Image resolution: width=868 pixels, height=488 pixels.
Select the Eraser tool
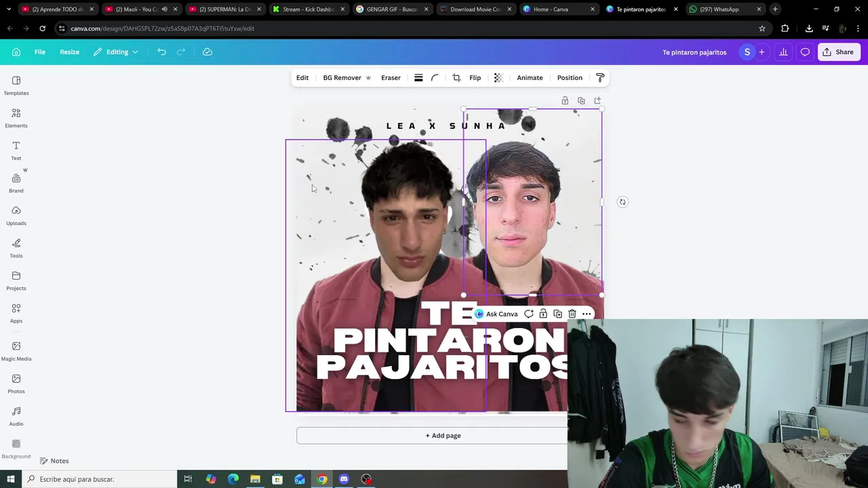click(391, 78)
